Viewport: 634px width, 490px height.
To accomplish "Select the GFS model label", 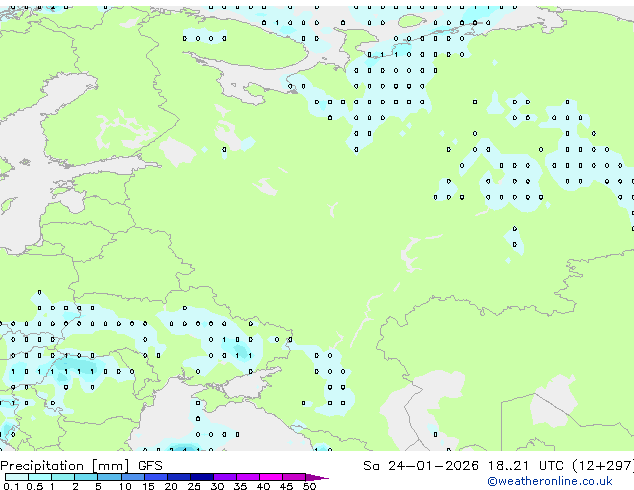I will (150, 465).
